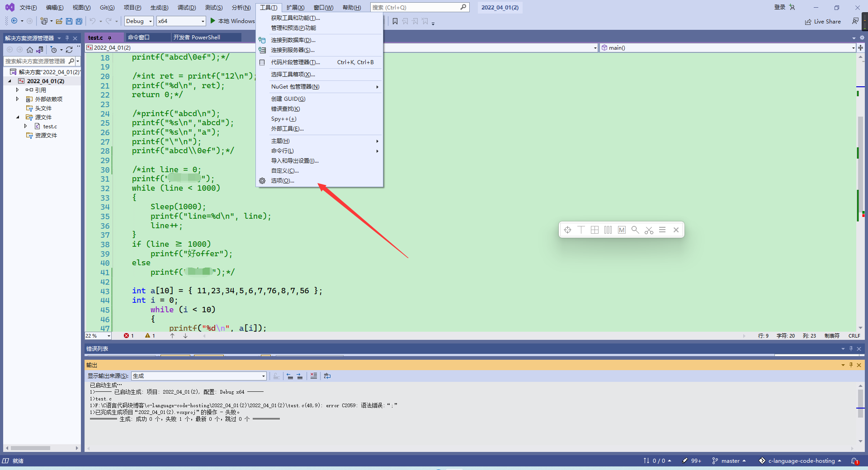The height and width of the screenshot is (470, 868).
Task: Click the 0 / 0 push-pull status button
Action: 657,461
